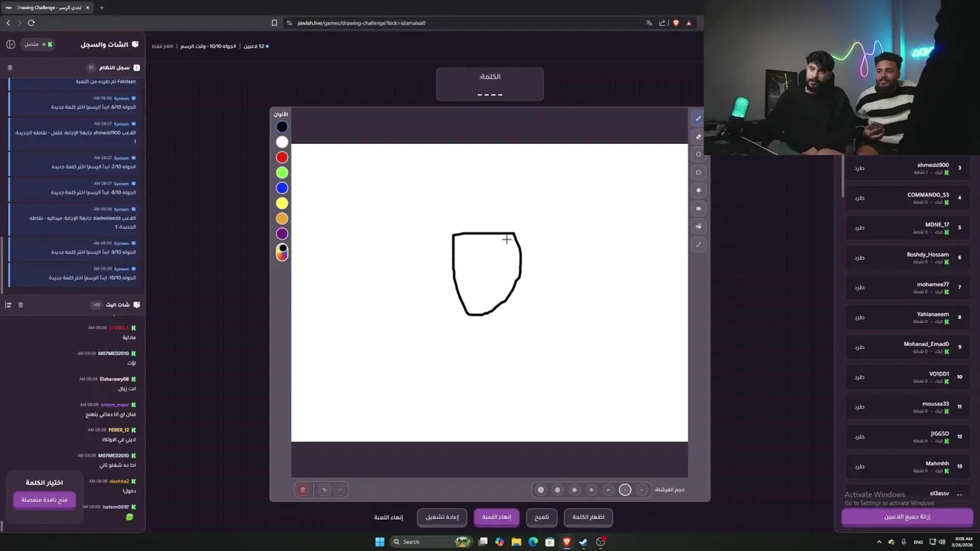Kick player MDNE_17 with طرد

coord(859,228)
